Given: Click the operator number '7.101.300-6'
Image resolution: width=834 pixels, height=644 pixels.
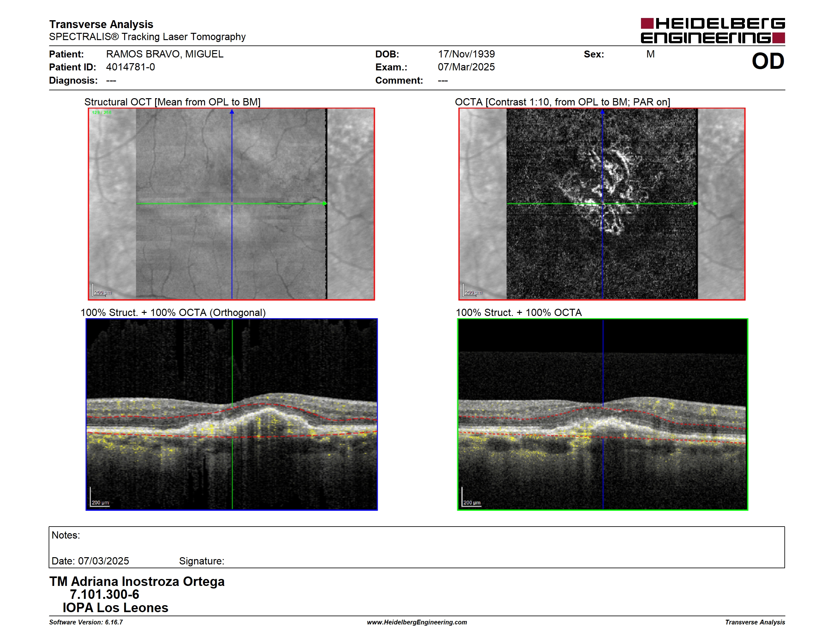Looking at the screenshot, I should coord(104,594).
